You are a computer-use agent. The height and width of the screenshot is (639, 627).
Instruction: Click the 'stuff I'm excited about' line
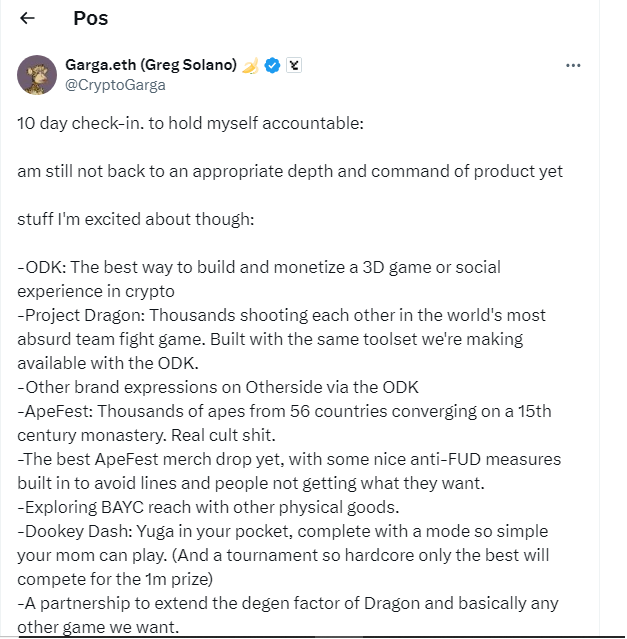click(136, 219)
